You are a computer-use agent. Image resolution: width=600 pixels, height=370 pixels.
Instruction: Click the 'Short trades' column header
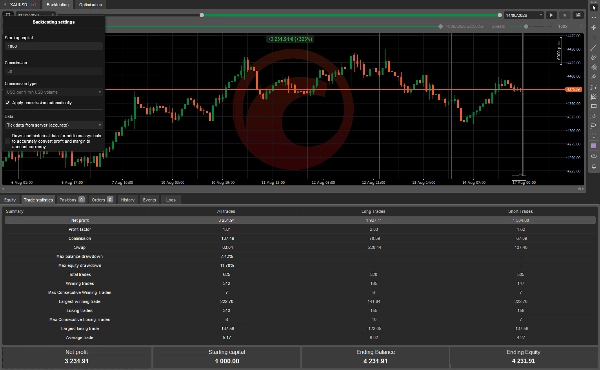point(521,211)
